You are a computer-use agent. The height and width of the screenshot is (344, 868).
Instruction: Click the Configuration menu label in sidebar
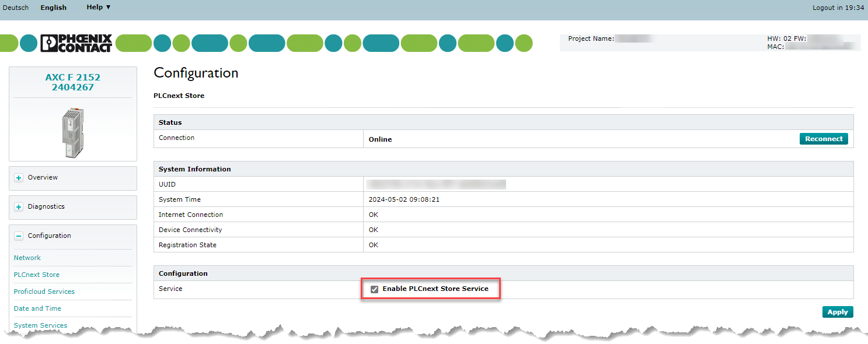[x=50, y=236]
